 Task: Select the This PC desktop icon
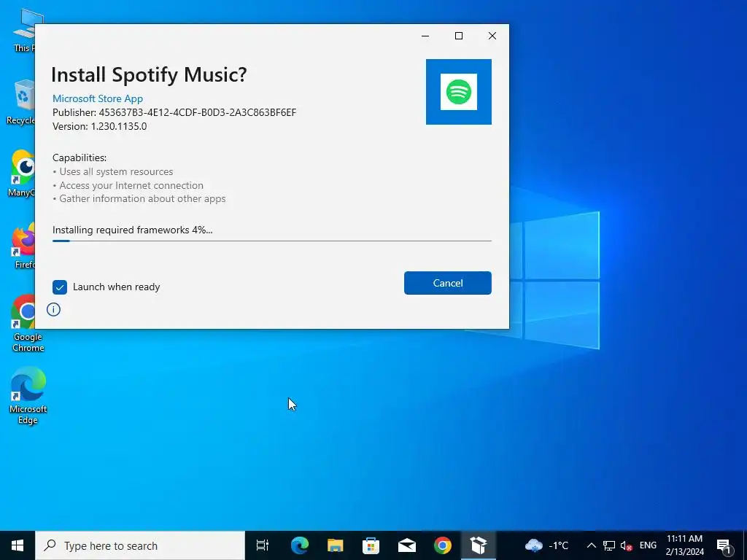(24, 29)
